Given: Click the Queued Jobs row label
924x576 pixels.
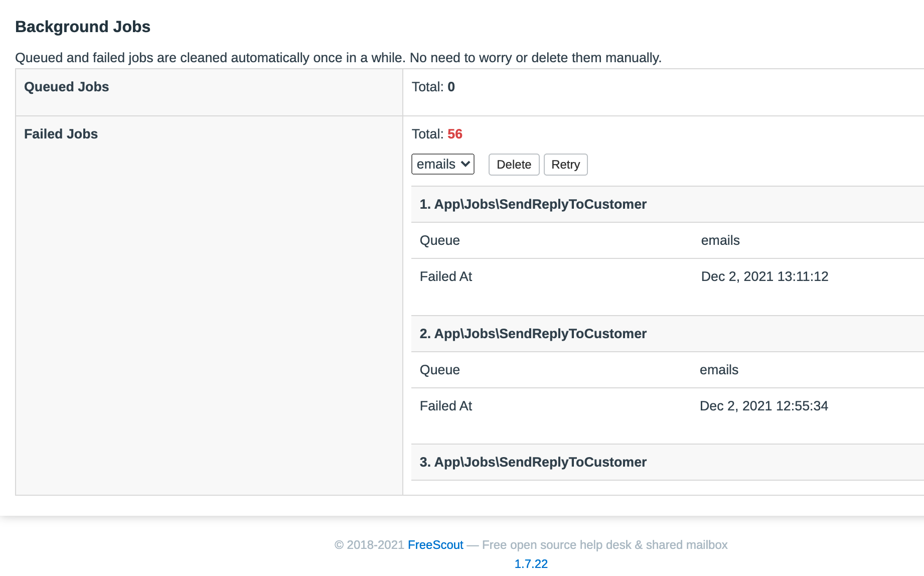Looking at the screenshot, I should (x=66, y=87).
